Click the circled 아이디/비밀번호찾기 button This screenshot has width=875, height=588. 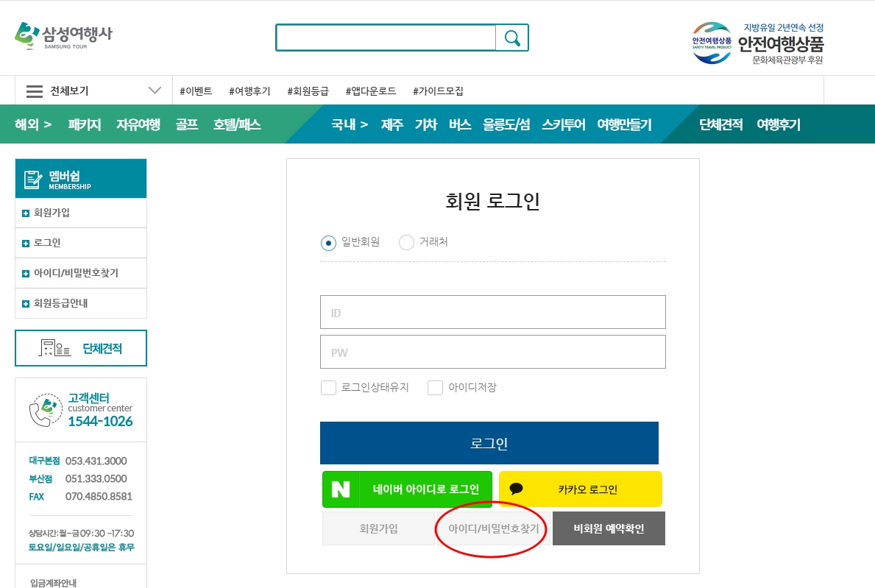pos(493,528)
